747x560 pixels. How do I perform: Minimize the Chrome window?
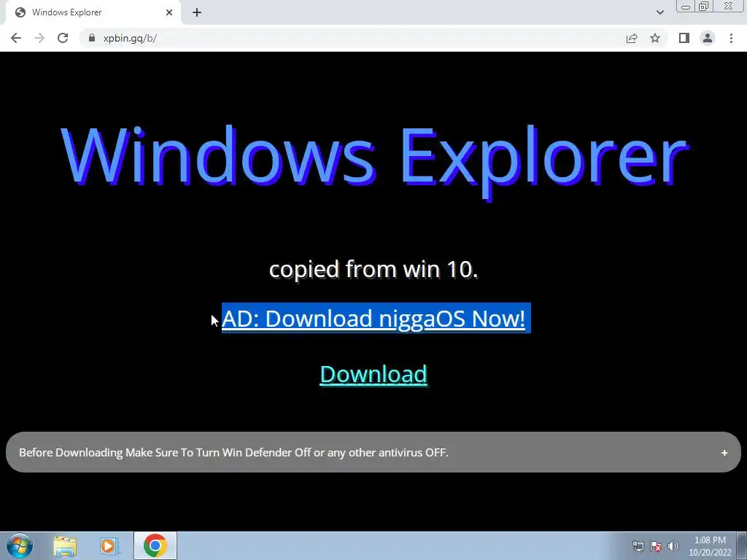pos(686,7)
